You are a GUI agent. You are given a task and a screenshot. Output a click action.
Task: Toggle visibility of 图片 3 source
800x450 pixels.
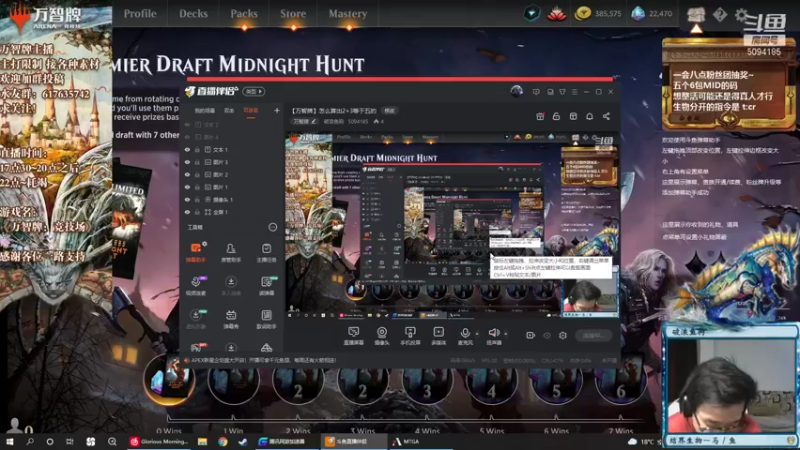[187, 162]
